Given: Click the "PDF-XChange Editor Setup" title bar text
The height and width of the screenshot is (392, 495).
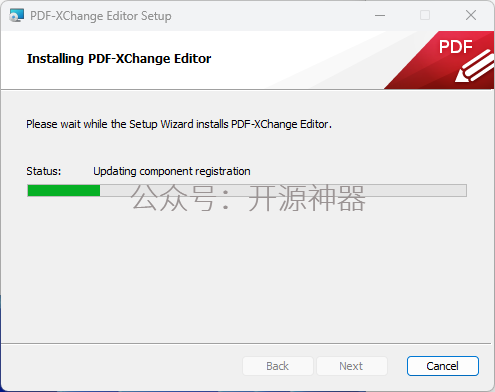Looking at the screenshot, I should coord(101,16).
